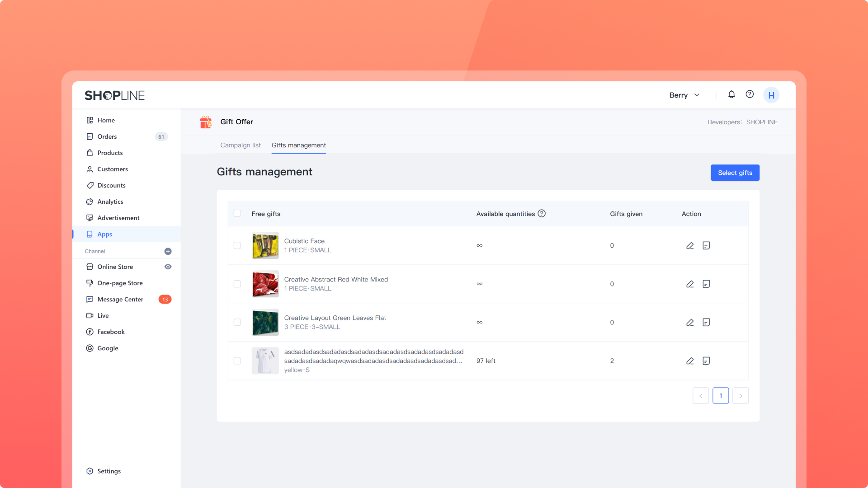Screen dimensions: 868x488
Task: Click the Gift Offer app icon
Action: point(206,122)
